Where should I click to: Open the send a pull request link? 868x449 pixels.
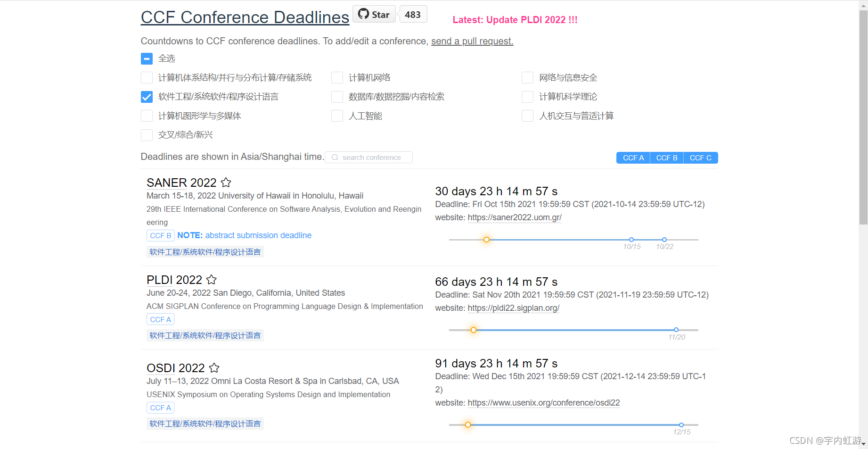(472, 41)
